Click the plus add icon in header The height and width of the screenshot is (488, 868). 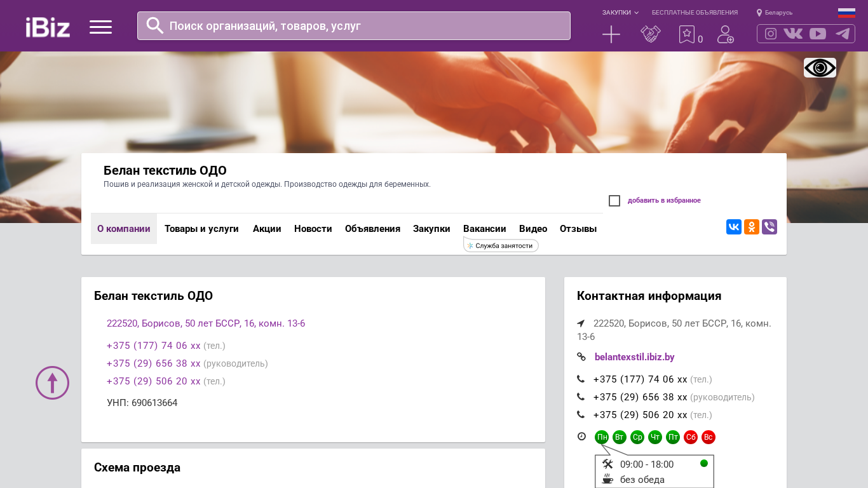tap(611, 34)
